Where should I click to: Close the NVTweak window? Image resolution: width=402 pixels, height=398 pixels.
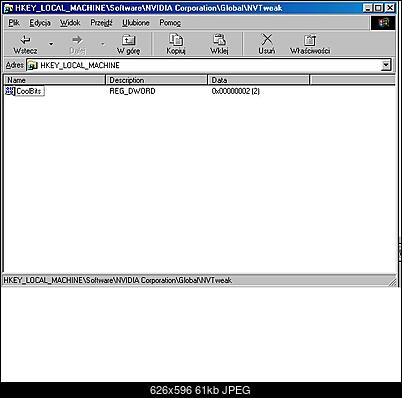pyautogui.click(x=390, y=8)
